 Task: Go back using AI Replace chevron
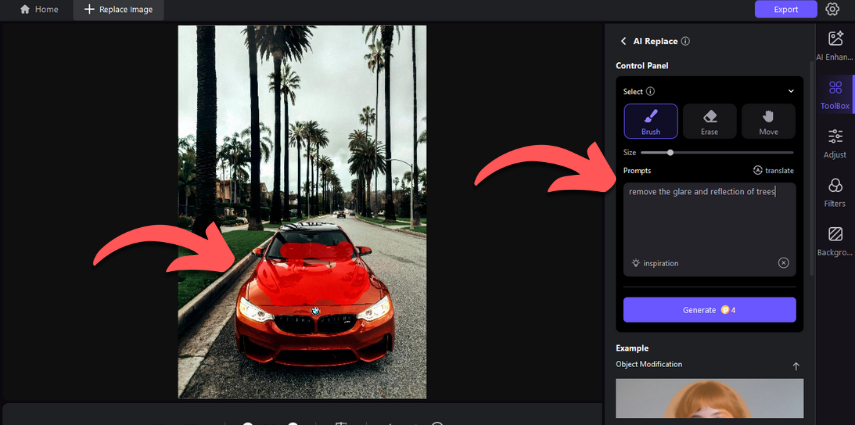coord(623,41)
